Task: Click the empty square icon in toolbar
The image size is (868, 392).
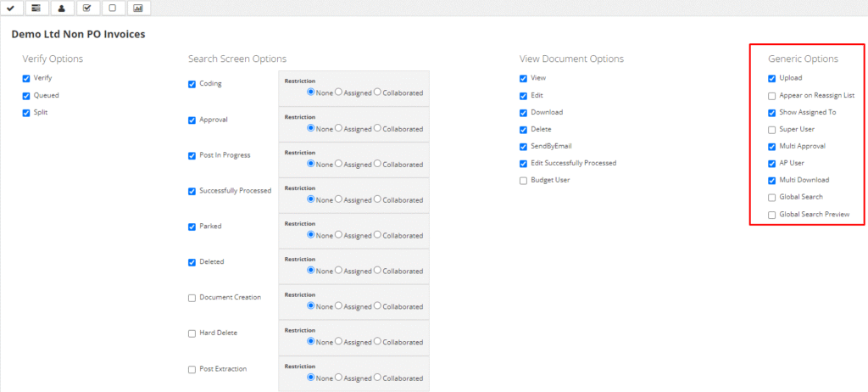Action: click(112, 8)
